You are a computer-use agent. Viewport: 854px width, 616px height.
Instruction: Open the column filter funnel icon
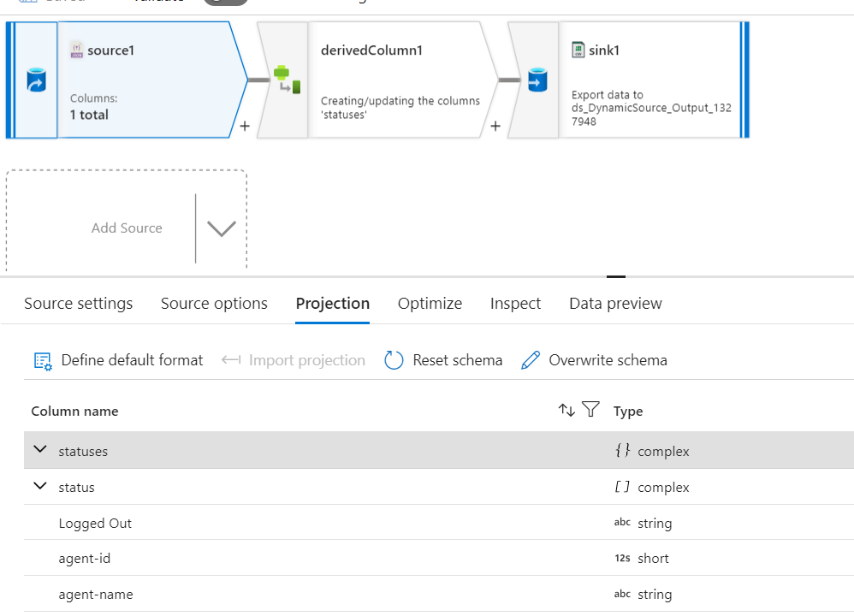tap(590, 410)
